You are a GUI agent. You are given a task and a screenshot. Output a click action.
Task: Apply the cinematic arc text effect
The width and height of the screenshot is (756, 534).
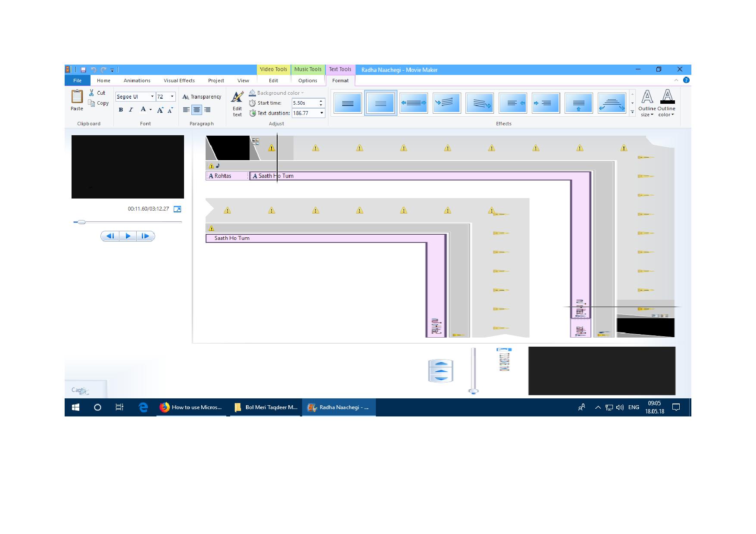coord(612,103)
